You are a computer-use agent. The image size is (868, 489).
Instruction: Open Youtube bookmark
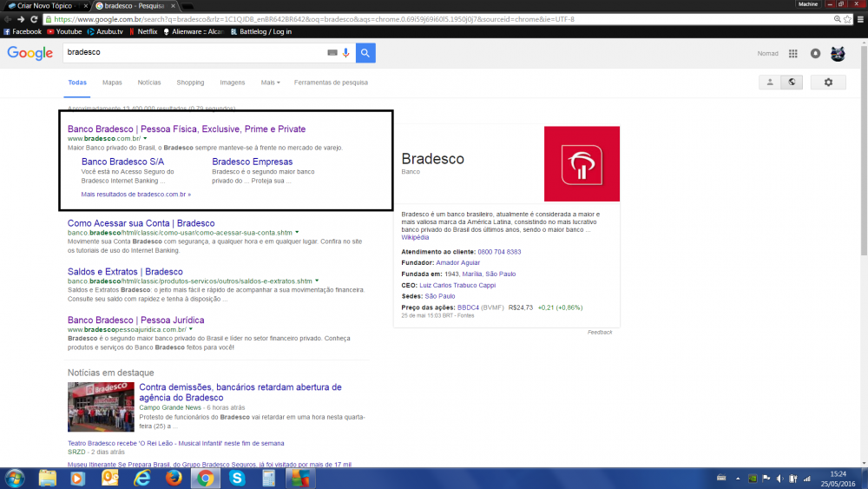pos(64,31)
